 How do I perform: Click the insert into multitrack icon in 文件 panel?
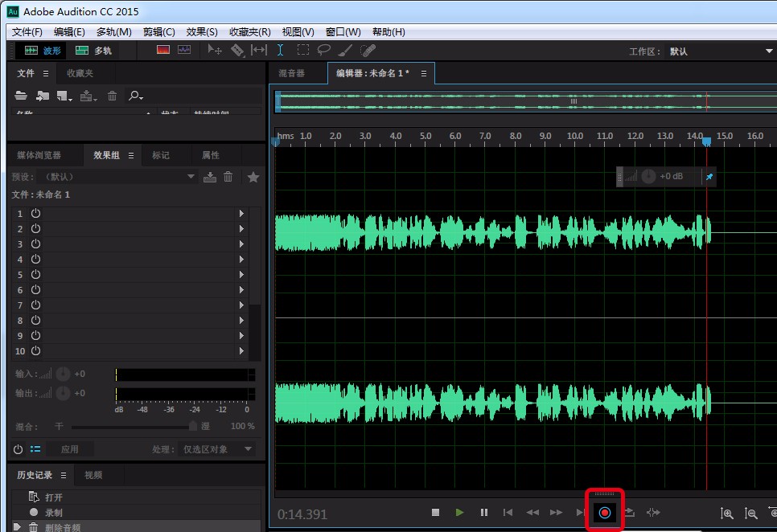click(88, 96)
